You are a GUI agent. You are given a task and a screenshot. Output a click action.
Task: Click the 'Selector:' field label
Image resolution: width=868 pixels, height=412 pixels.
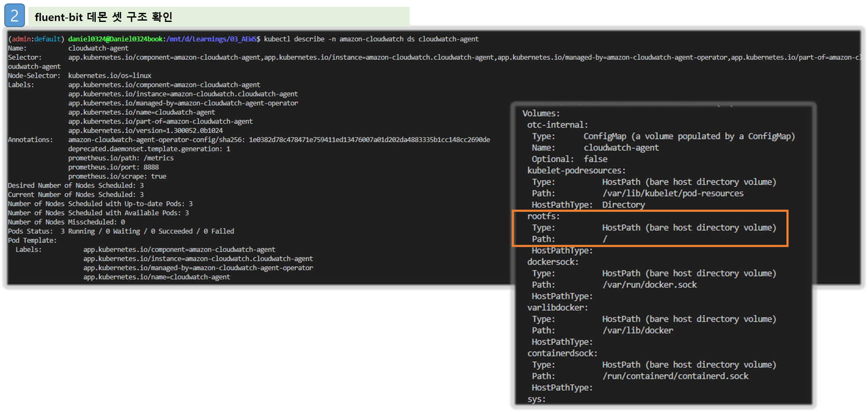[x=24, y=58]
